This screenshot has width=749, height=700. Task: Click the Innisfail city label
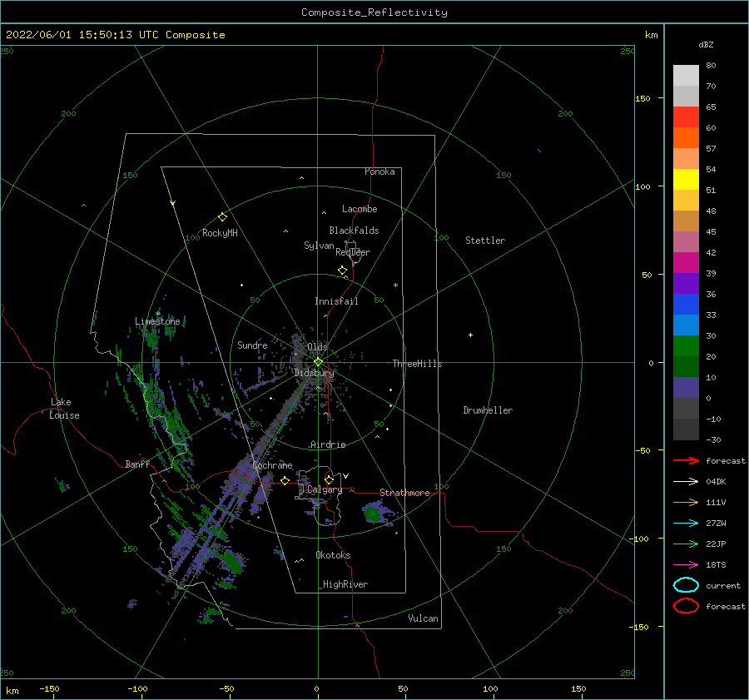[x=336, y=301]
